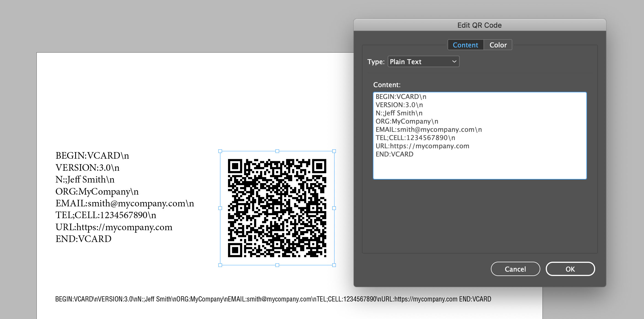Select the Content tab

click(x=465, y=45)
